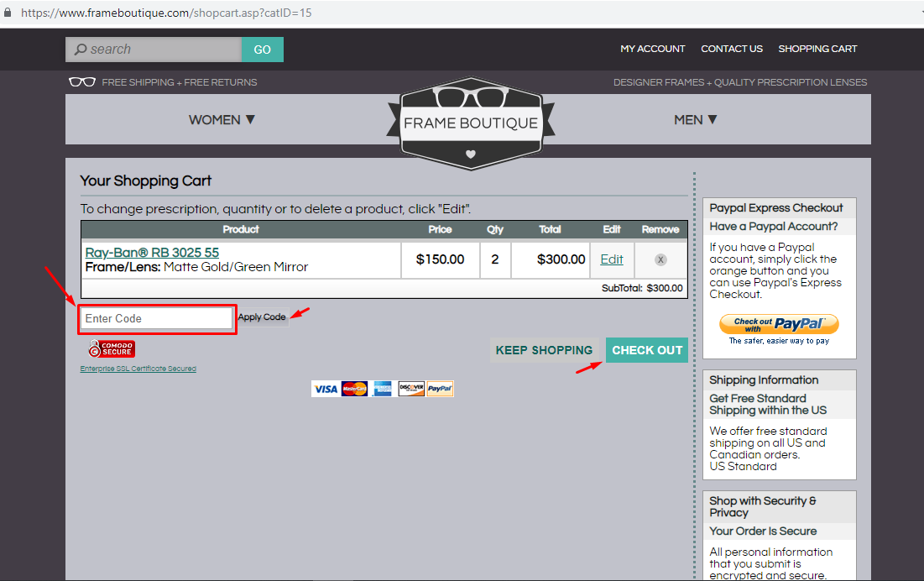Remove Ray-Ban item with the X icon
Viewport: 924px width, 581px height.
(x=660, y=260)
